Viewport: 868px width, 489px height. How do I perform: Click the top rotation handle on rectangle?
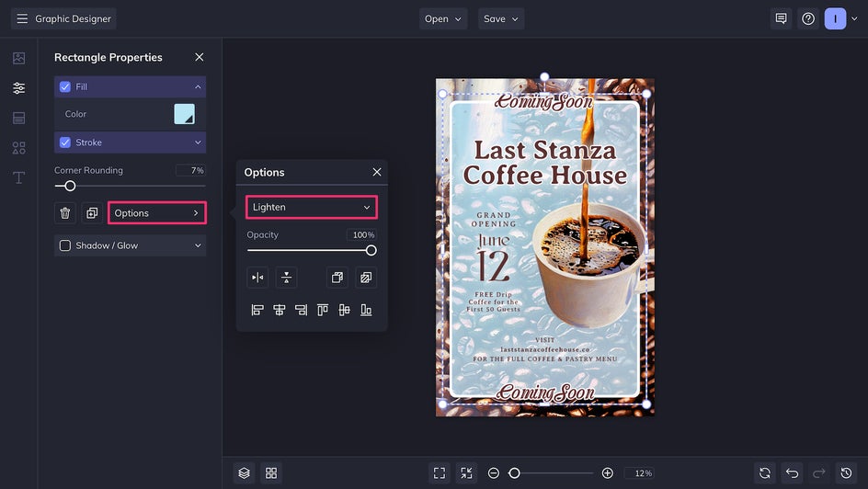point(544,76)
